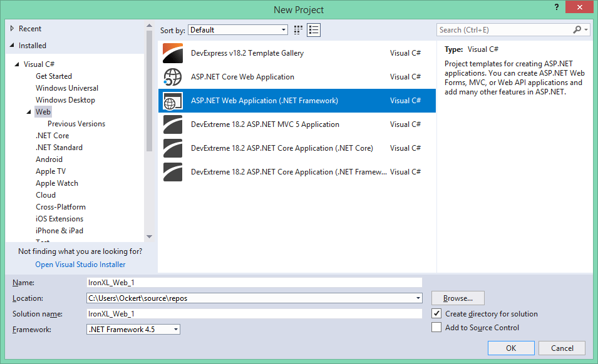Click the ASP.NET Web Application (.NET Framework) icon
The image size is (598, 364).
[x=173, y=101]
